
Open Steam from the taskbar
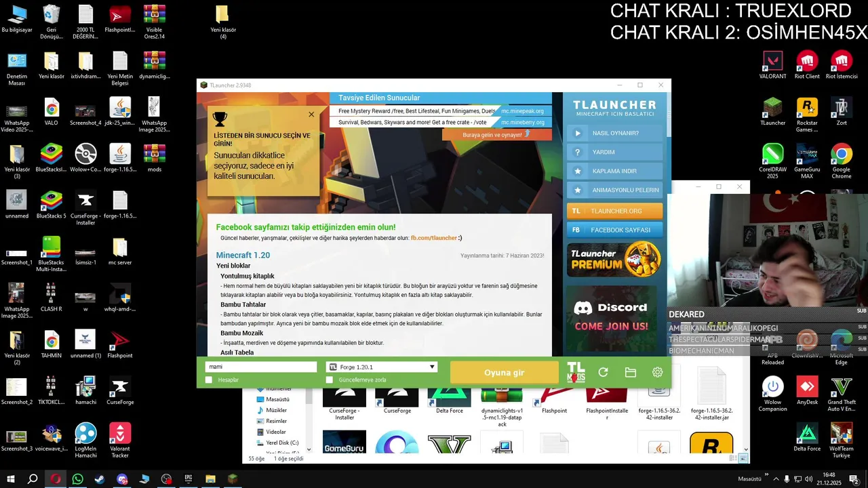click(x=100, y=479)
